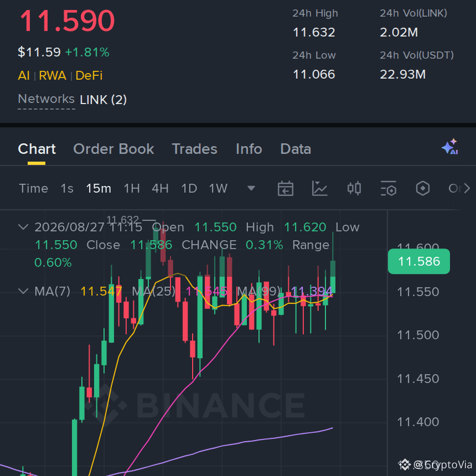Click the RWA category tag
The image size is (476, 476).
point(52,76)
